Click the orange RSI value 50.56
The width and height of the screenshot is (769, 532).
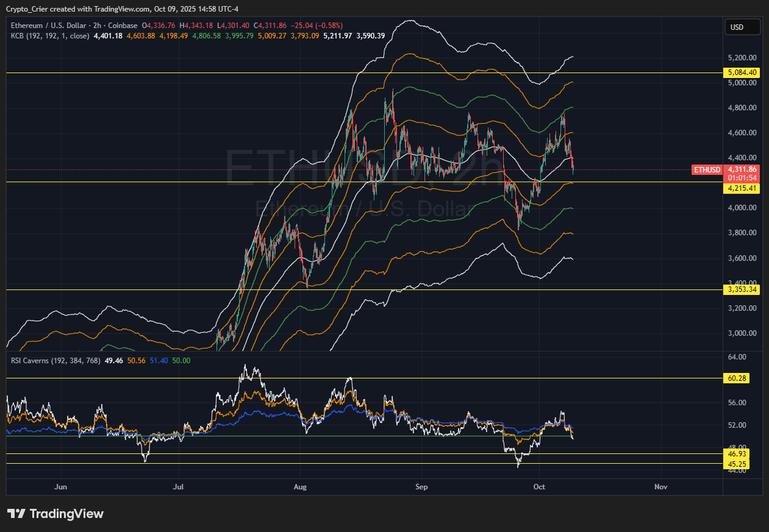[137, 361]
